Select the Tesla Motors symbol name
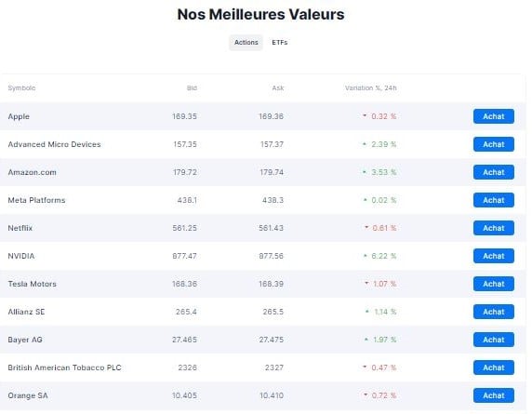This screenshot has height=414, width=532. [32, 284]
